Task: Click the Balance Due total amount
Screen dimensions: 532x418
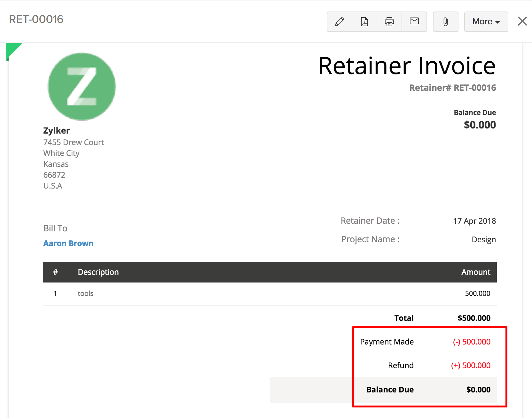Action: coord(478,390)
